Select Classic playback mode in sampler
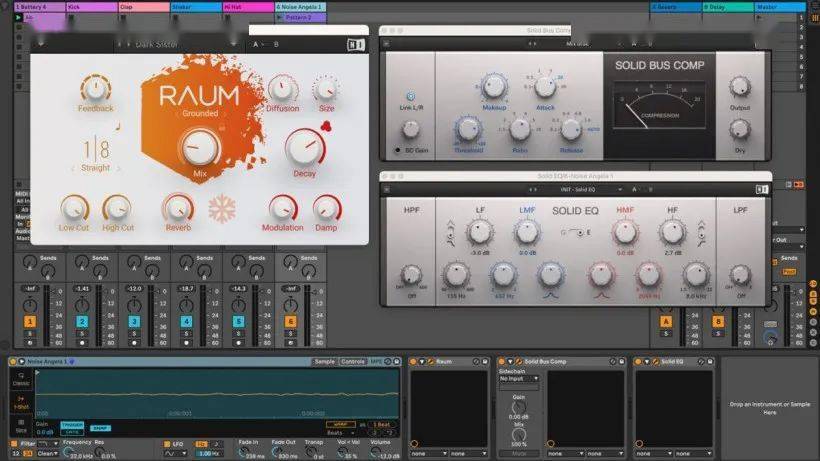The image size is (820, 461). tap(21, 380)
